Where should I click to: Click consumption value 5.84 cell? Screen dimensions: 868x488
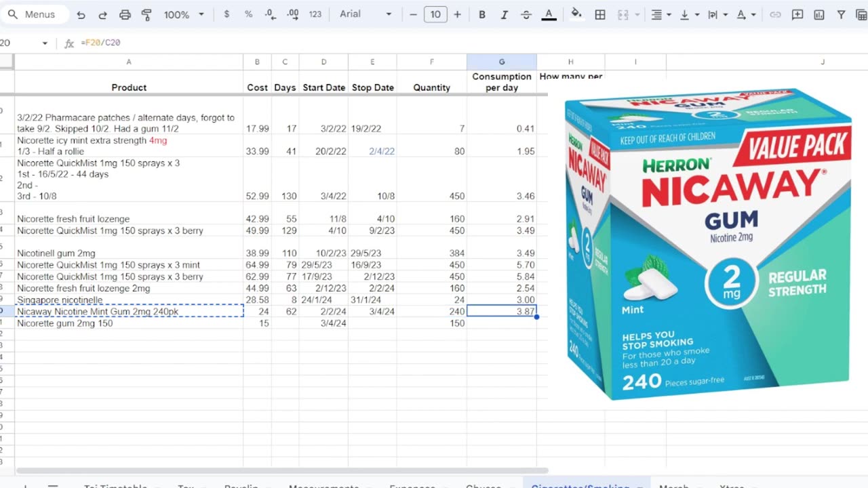pos(502,277)
